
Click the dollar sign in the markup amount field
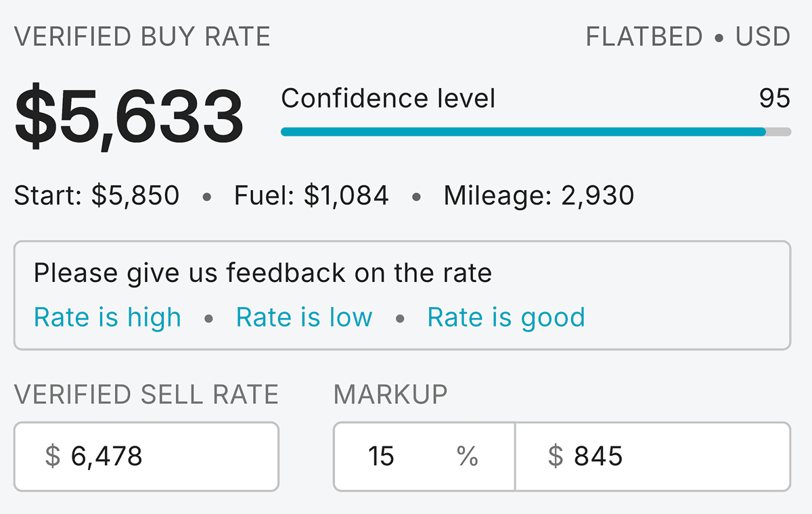coord(555,457)
